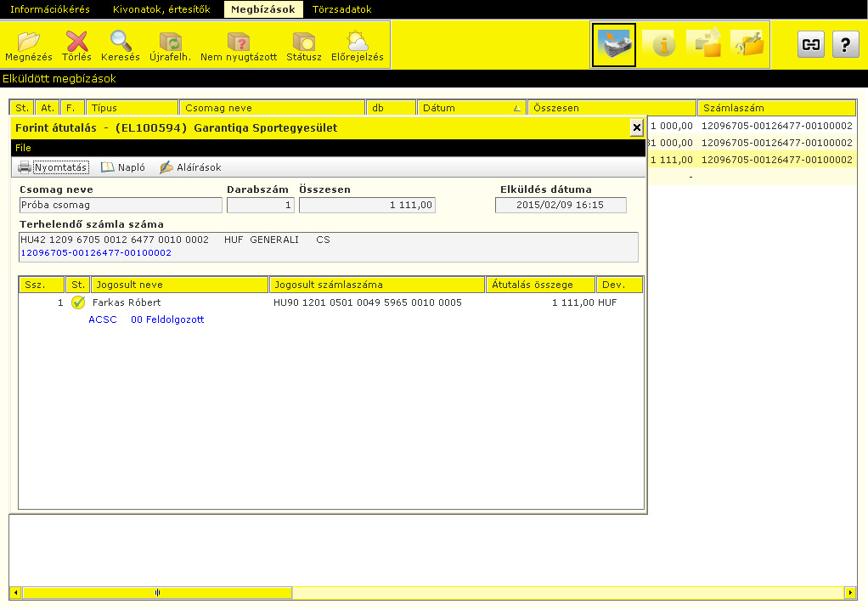This screenshot has height=610, width=868.
Task: Click the ACSC status code
Action: pos(103,319)
